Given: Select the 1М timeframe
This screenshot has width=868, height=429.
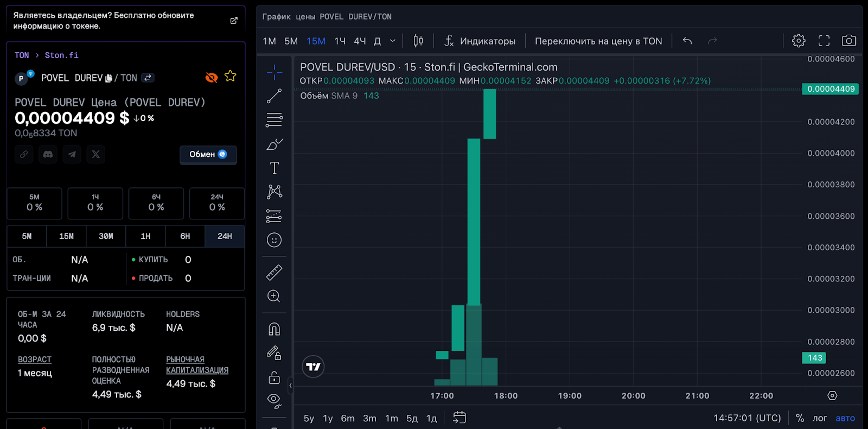Looking at the screenshot, I should click(x=270, y=41).
